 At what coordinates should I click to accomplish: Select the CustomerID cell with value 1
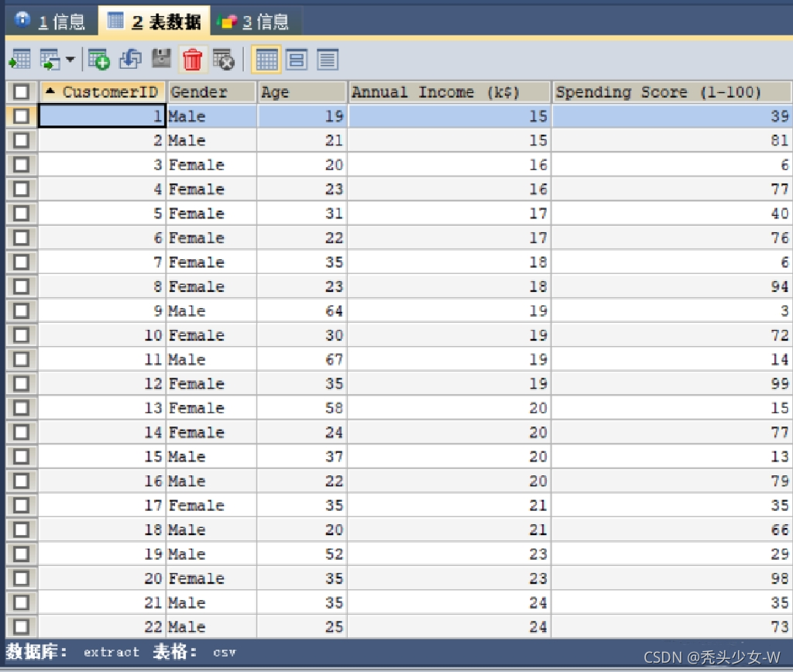tap(103, 116)
